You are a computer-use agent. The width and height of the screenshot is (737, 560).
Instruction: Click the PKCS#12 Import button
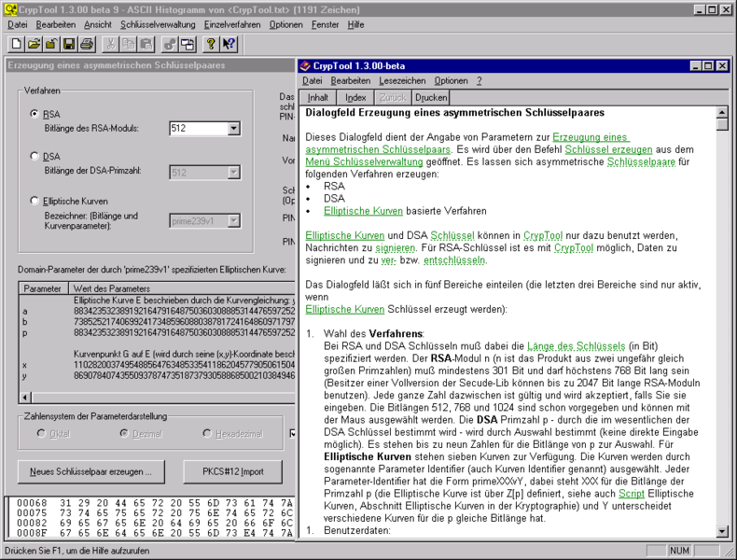(232, 471)
